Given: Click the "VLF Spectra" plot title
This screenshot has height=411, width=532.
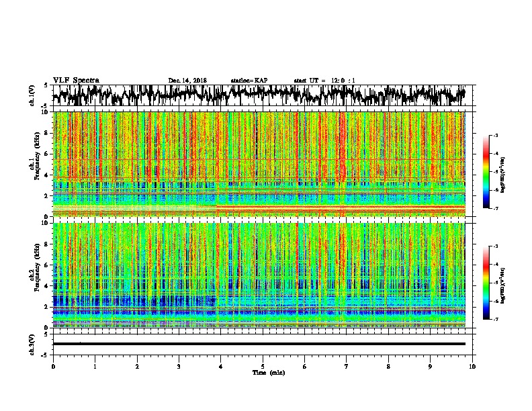Looking at the screenshot, I should (76, 81).
